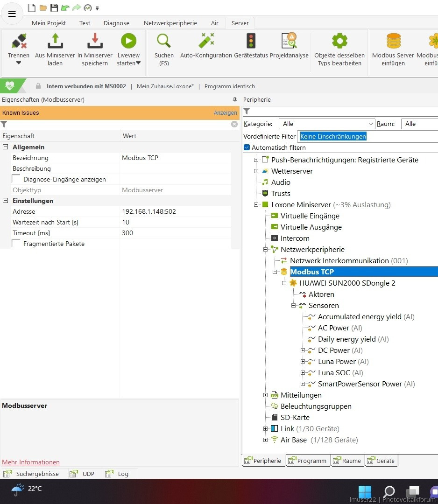Open the Projektanalyse tool
438x504 pixels.
coord(289,46)
